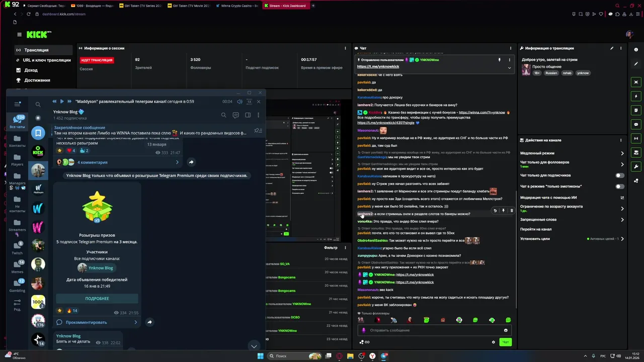Expand 4 комментария thread in Telegram
Viewport: 644px width, 362px height.
118,162
